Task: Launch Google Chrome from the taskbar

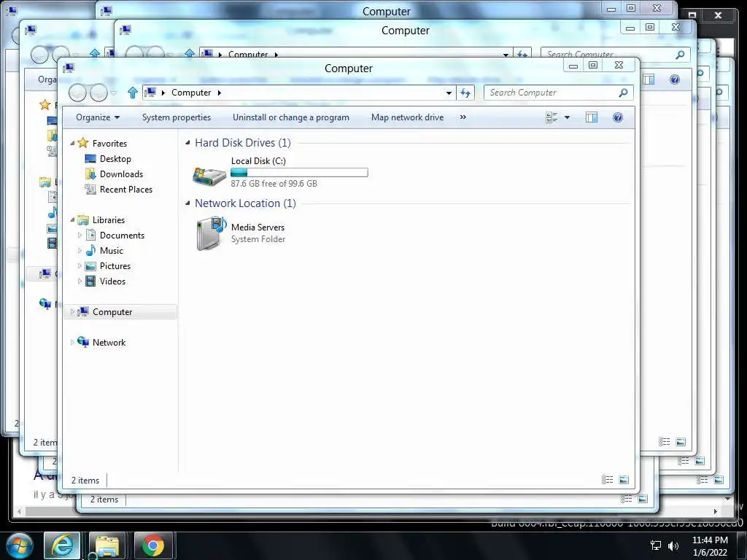Action: [153, 545]
